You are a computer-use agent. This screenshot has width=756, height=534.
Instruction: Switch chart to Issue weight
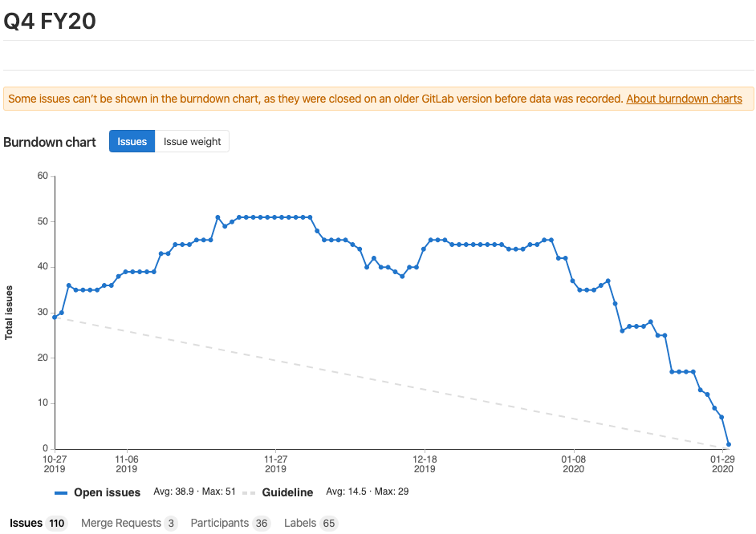[x=192, y=141]
